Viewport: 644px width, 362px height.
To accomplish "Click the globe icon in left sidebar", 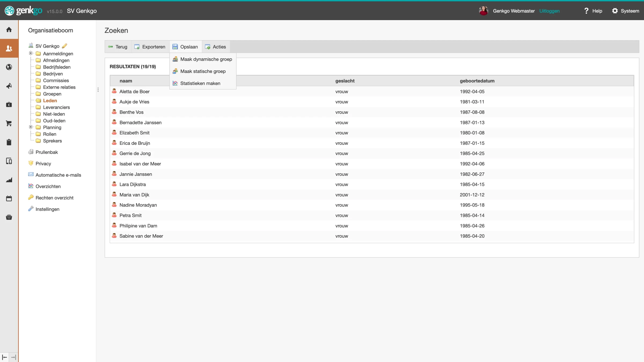I will click(9, 67).
